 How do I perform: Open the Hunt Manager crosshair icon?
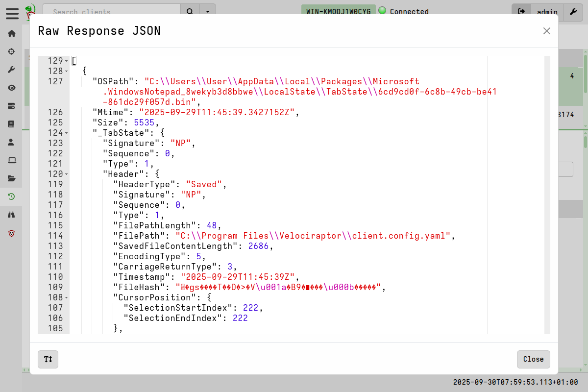click(11, 51)
